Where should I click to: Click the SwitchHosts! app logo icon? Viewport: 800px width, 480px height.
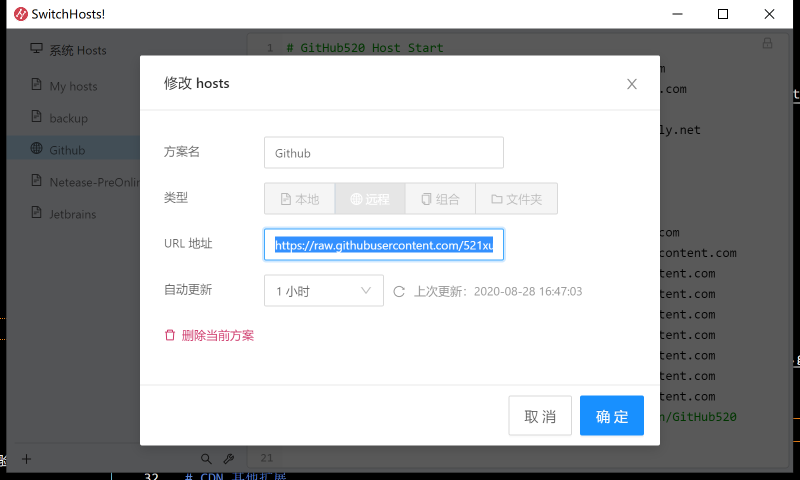click(21, 14)
